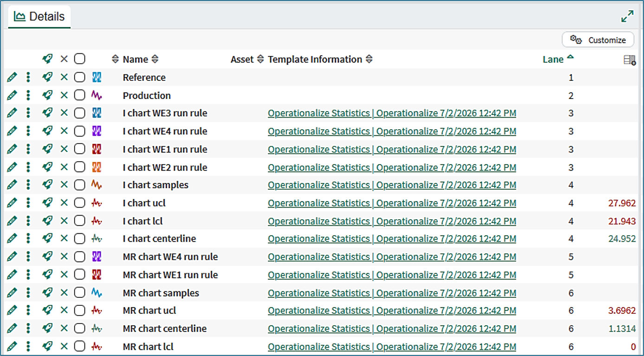Click pencil icon for MR chart lcl
644x356 pixels.
tap(12, 346)
